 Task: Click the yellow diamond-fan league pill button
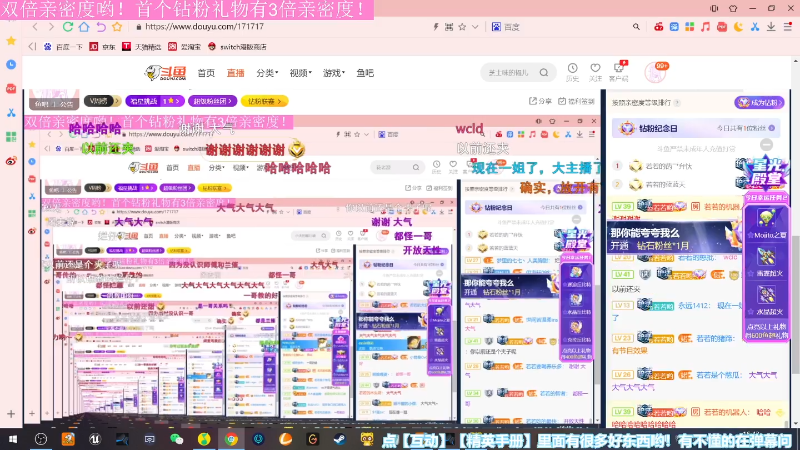265,101
